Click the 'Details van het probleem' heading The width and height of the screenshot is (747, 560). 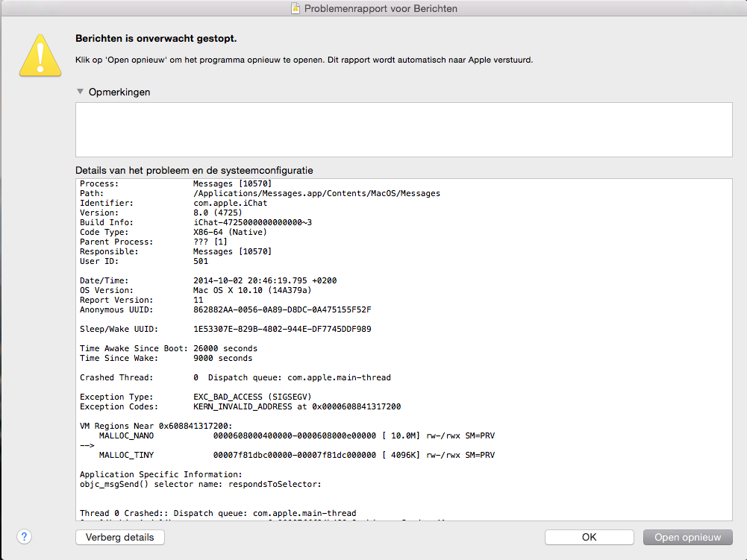point(194,171)
